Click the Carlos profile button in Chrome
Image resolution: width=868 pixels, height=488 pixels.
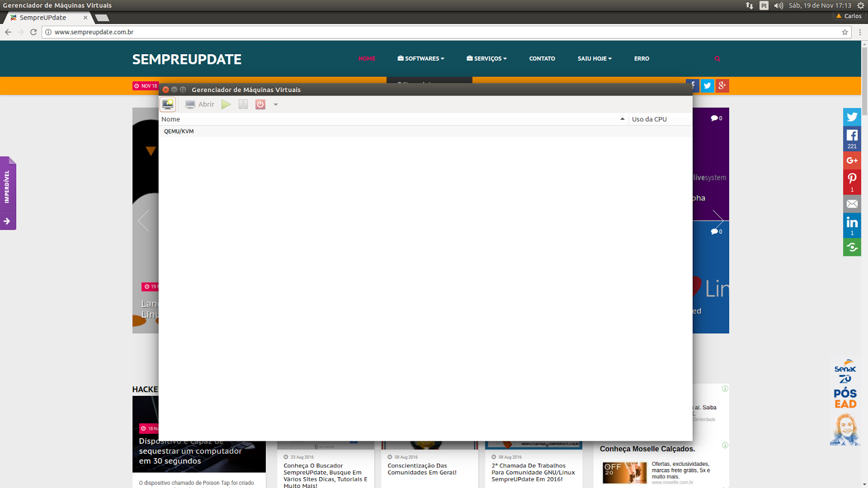[x=849, y=16]
